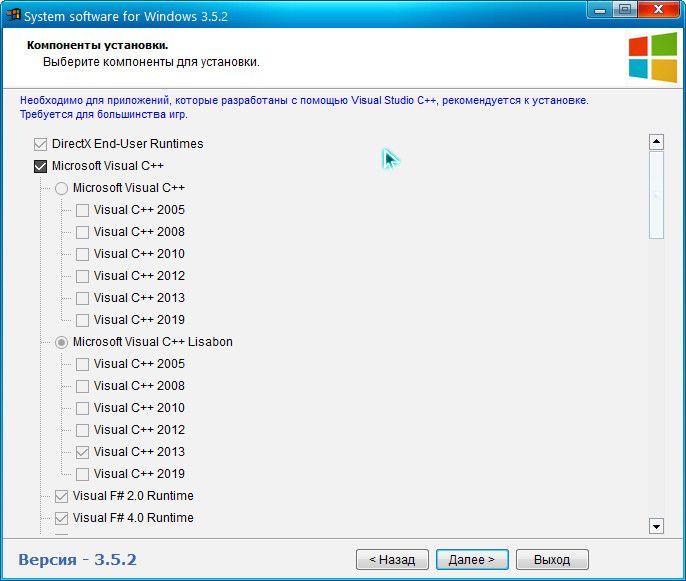This screenshot has width=686, height=581.
Task: Click the scrollbar up arrow
Action: pyautogui.click(x=656, y=142)
